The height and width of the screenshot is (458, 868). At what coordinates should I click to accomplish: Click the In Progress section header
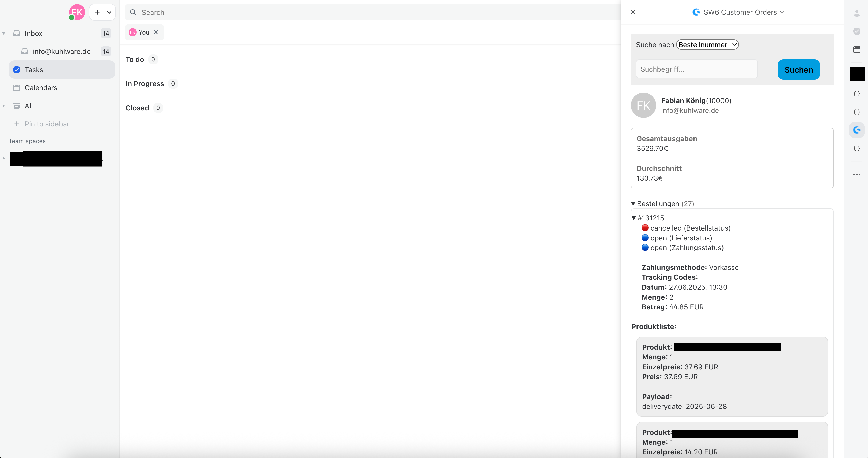tap(145, 84)
